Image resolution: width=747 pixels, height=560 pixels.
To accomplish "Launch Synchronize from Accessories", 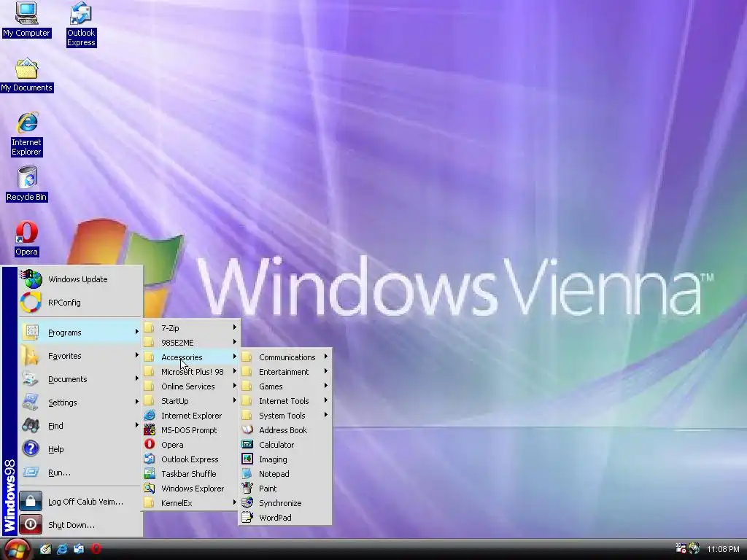I will point(285,503).
